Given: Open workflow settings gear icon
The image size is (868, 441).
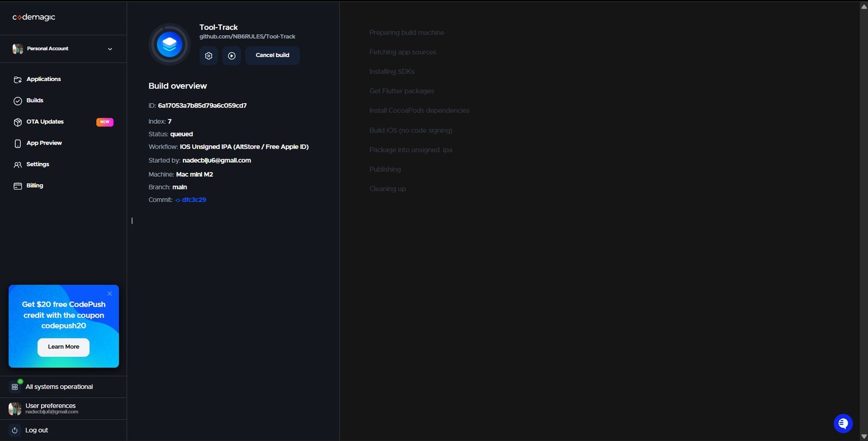Looking at the screenshot, I should click(x=208, y=55).
